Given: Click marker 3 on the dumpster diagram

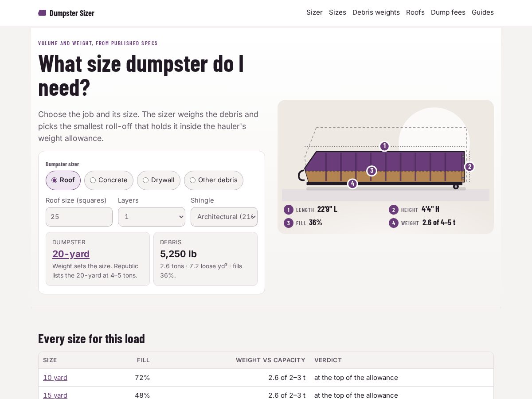Looking at the screenshot, I should 372,171.
